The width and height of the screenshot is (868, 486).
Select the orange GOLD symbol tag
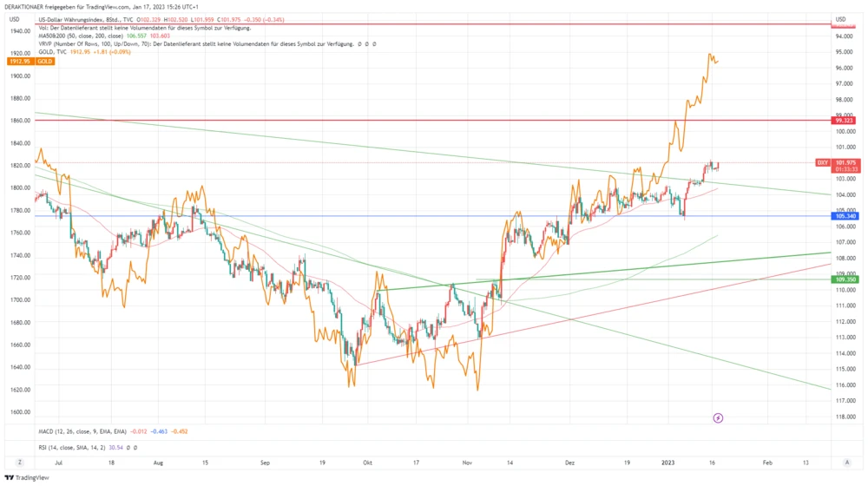coord(45,62)
